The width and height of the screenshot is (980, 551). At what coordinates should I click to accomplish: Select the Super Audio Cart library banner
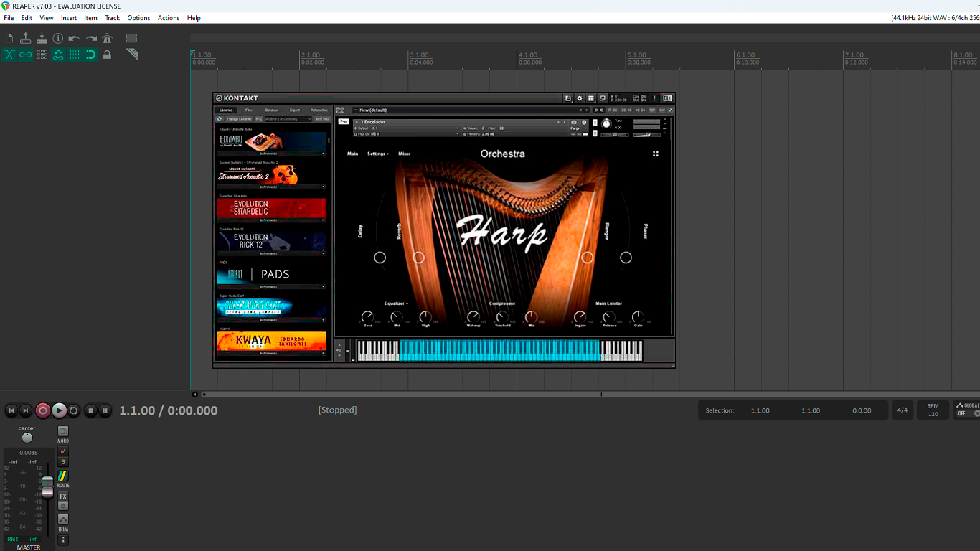pyautogui.click(x=272, y=307)
